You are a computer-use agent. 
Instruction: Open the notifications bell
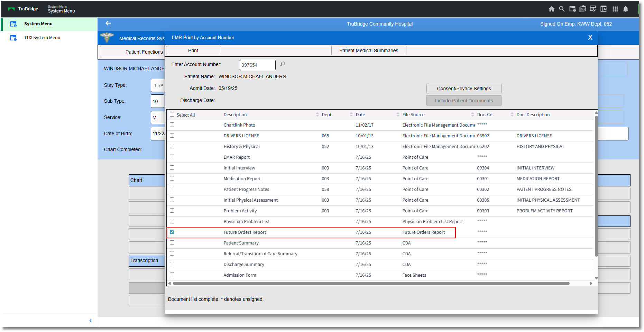[x=626, y=9]
